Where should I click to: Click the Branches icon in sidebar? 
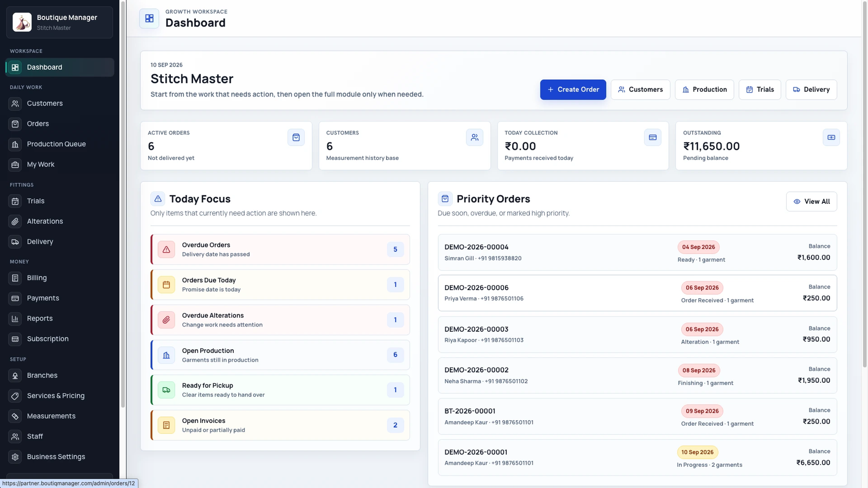[15, 375]
